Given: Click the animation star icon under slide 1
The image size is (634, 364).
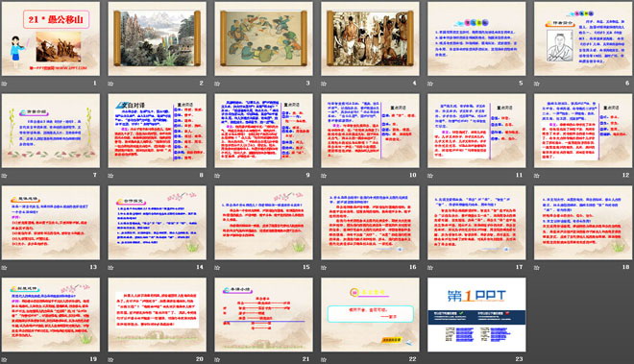Looking at the screenshot, I should click(x=5, y=84).
